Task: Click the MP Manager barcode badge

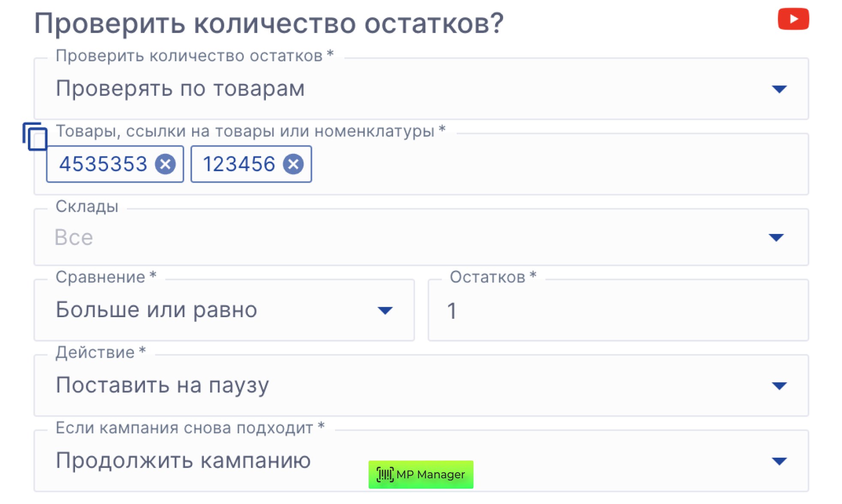Action: pos(421,474)
